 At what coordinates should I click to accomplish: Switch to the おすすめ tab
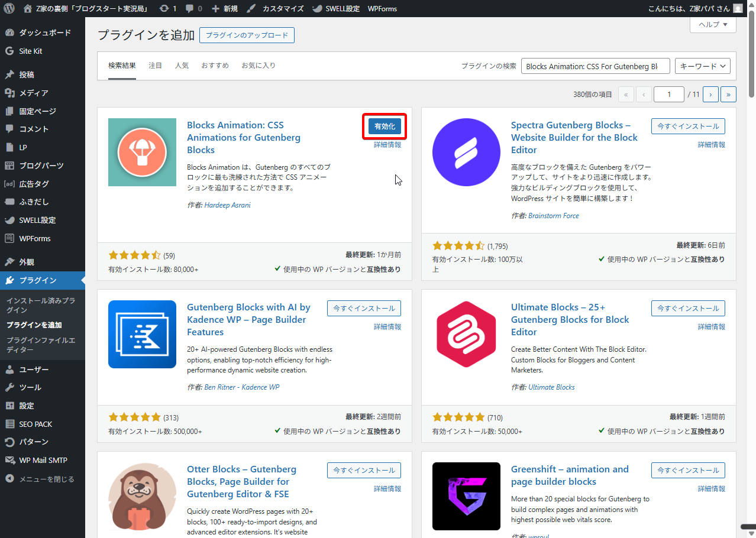[215, 66]
